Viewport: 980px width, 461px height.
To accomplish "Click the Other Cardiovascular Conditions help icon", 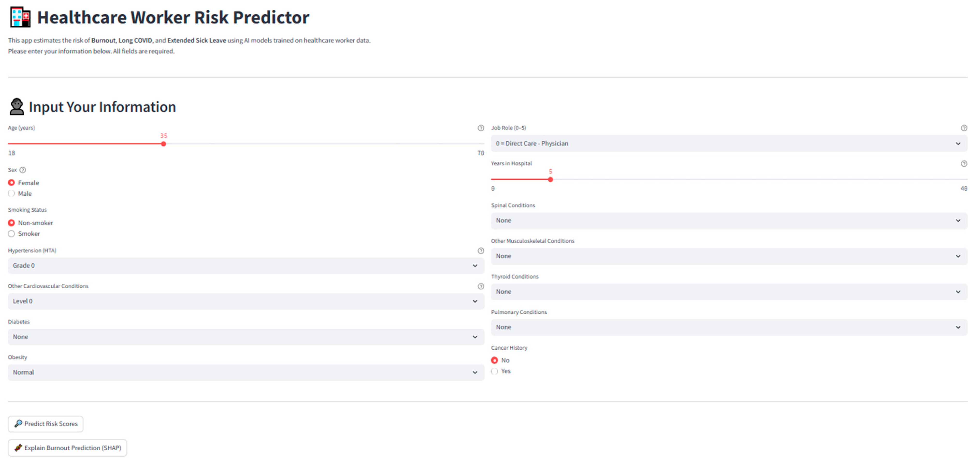I will point(480,286).
